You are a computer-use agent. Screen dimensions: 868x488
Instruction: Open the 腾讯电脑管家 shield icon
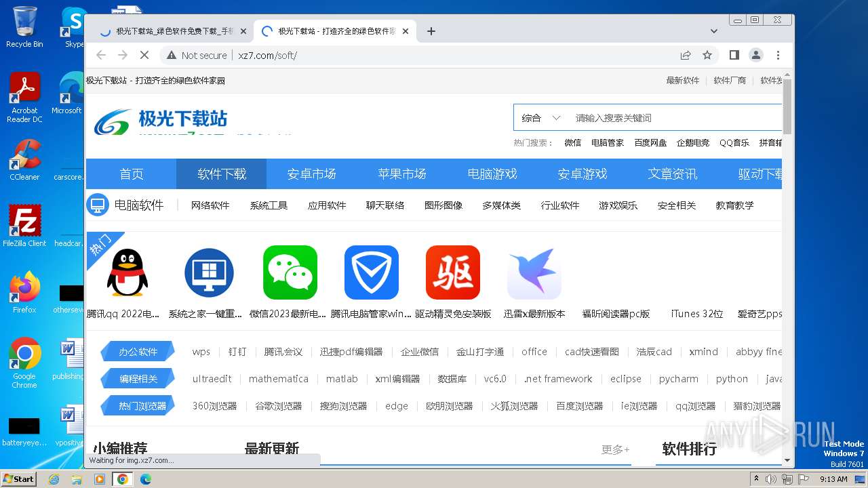pyautogui.click(x=372, y=272)
